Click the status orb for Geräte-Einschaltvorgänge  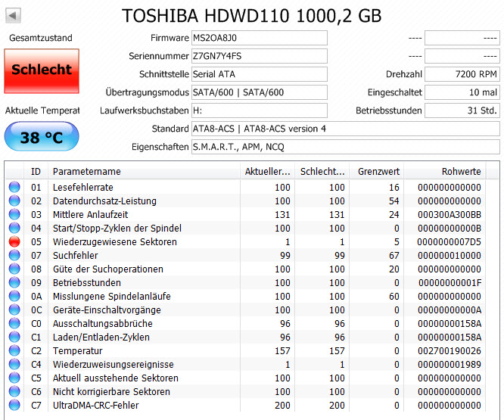pos(14,310)
